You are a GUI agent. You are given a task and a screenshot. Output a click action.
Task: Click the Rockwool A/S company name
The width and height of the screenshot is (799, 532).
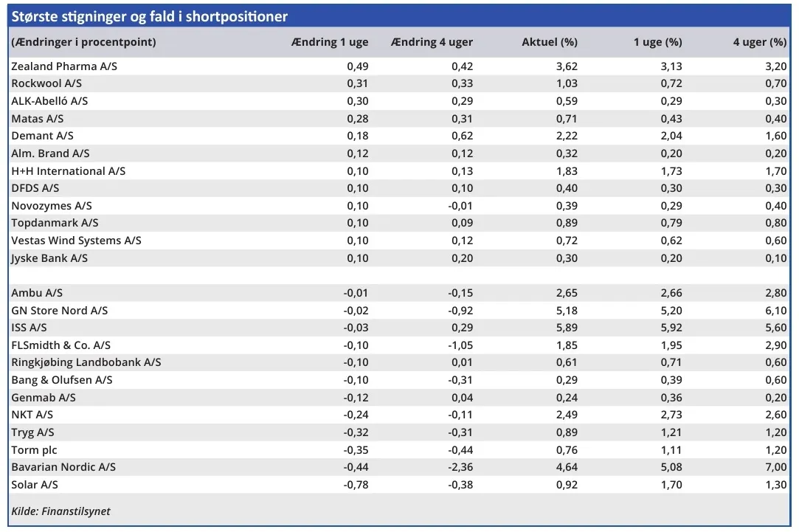click(46, 83)
